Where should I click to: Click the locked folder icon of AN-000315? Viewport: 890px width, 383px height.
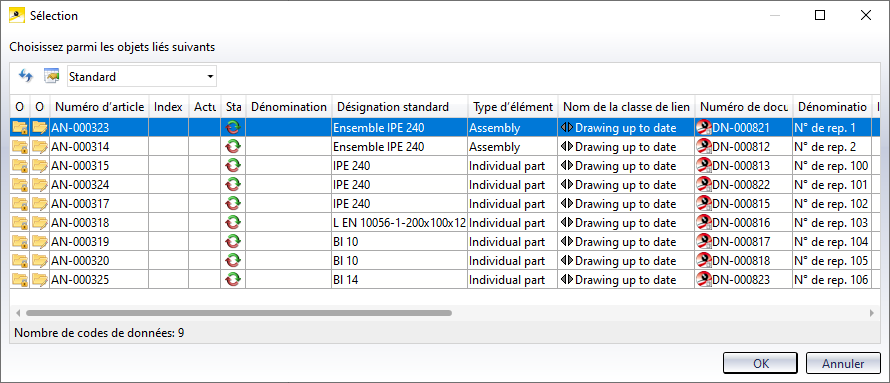(x=20, y=166)
